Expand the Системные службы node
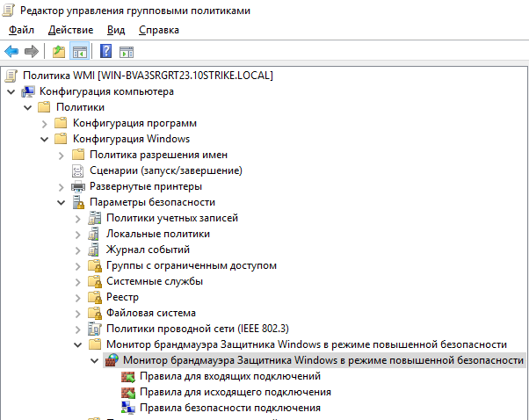This screenshot has width=529, height=420. (78, 282)
